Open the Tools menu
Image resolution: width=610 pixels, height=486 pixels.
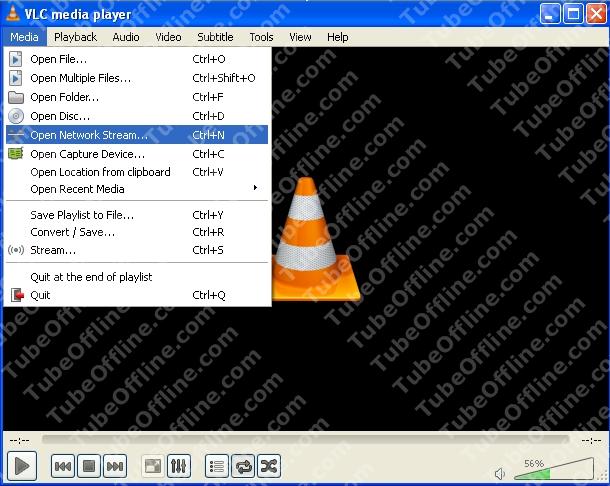261,37
